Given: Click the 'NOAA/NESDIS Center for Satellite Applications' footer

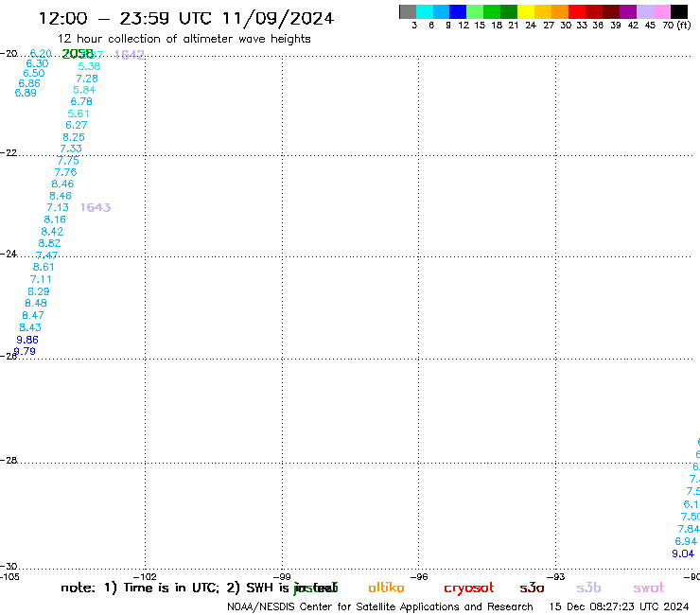Looking at the screenshot, I should 380,607.
